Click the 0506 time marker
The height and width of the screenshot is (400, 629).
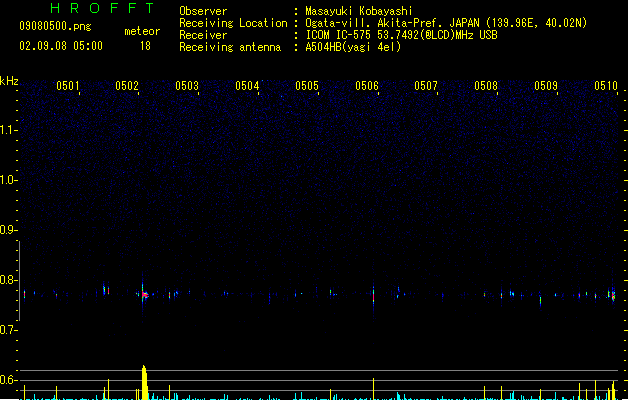coord(367,86)
